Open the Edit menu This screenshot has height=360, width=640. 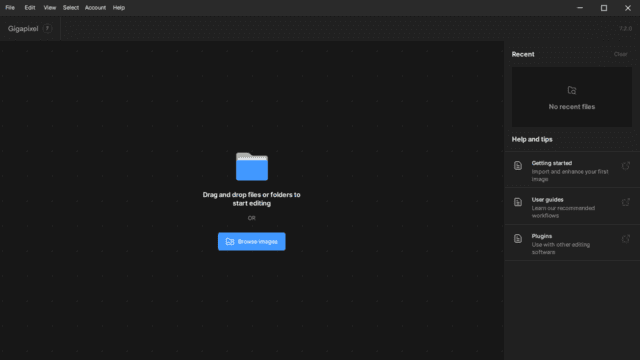(30, 8)
